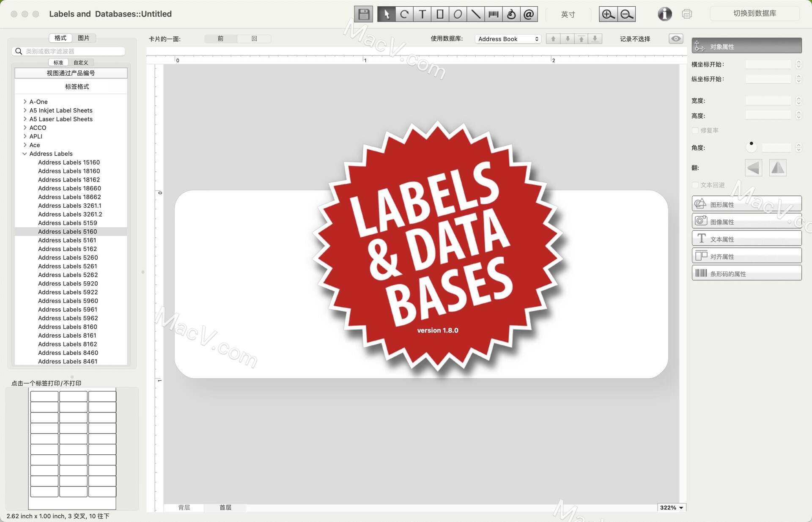Expand the A-One category

pos(25,102)
